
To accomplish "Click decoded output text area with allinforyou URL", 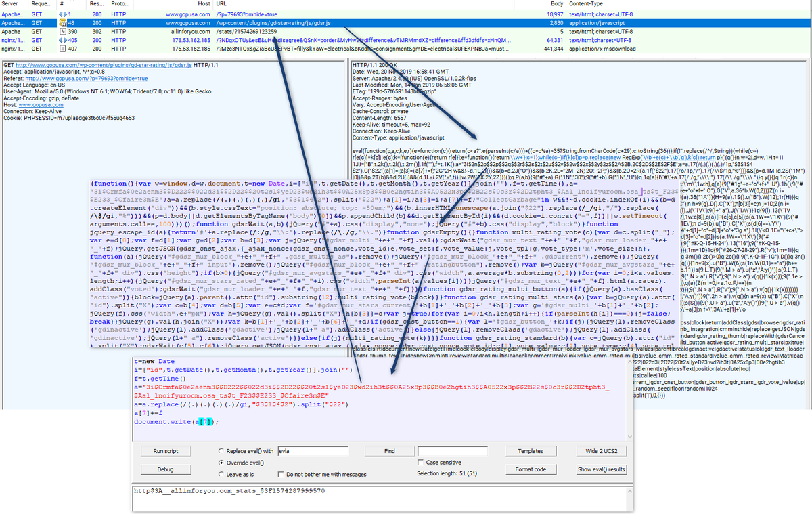I will 380,499.
